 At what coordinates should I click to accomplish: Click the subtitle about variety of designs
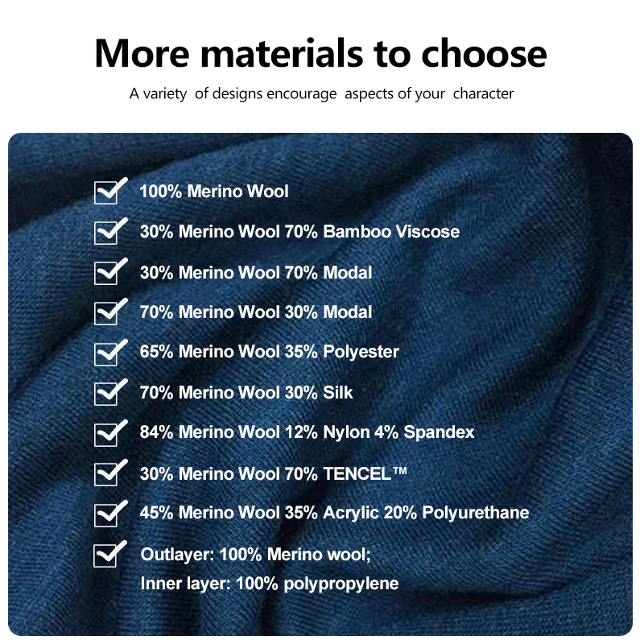pyautogui.click(x=321, y=93)
